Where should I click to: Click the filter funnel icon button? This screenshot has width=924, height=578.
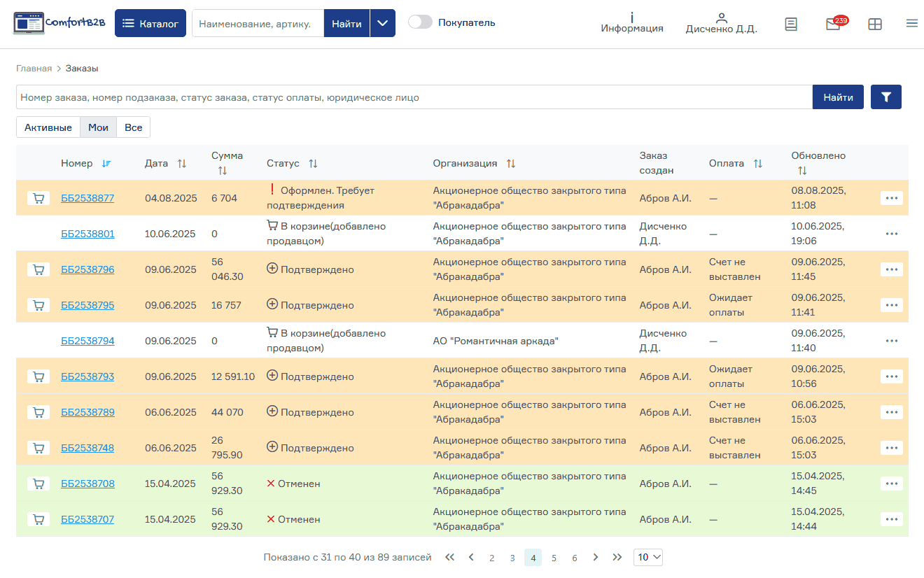click(885, 97)
